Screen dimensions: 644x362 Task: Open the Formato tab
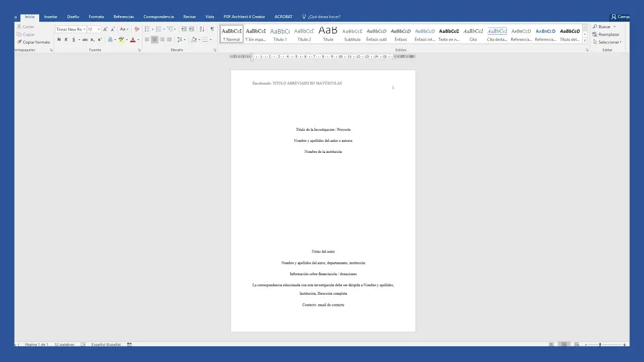[x=97, y=17]
